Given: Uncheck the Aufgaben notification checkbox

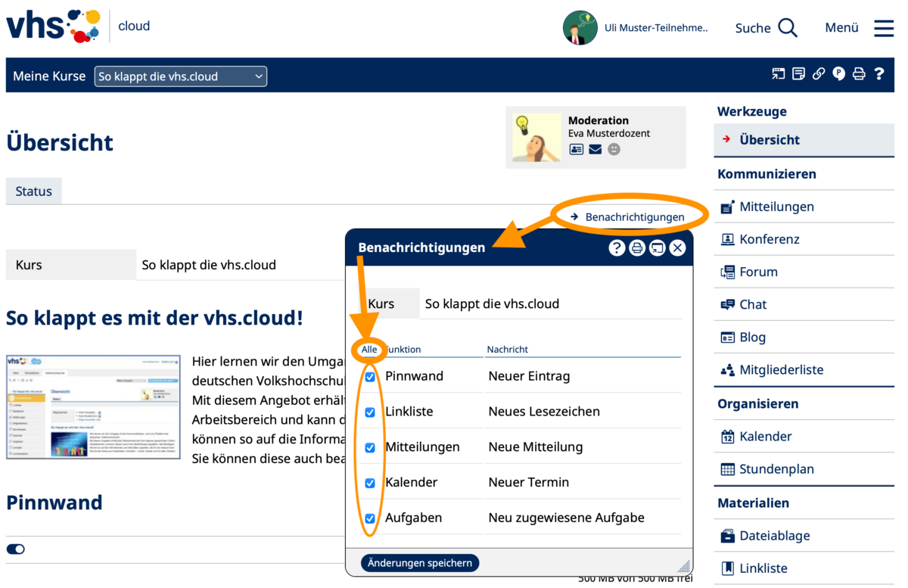Looking at the screenshot, I should click(370, 518).
